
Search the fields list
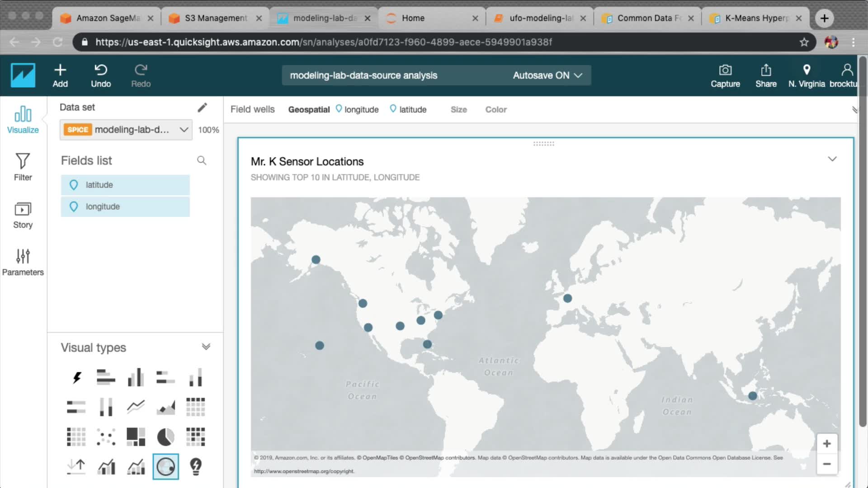pos(202,160)
